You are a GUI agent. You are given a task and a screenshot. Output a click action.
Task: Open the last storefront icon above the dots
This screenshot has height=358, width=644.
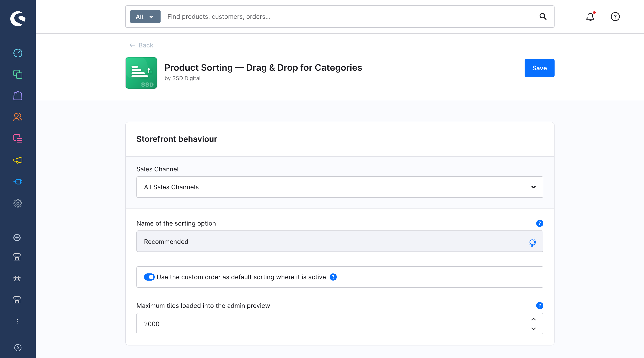pos(17,300)
